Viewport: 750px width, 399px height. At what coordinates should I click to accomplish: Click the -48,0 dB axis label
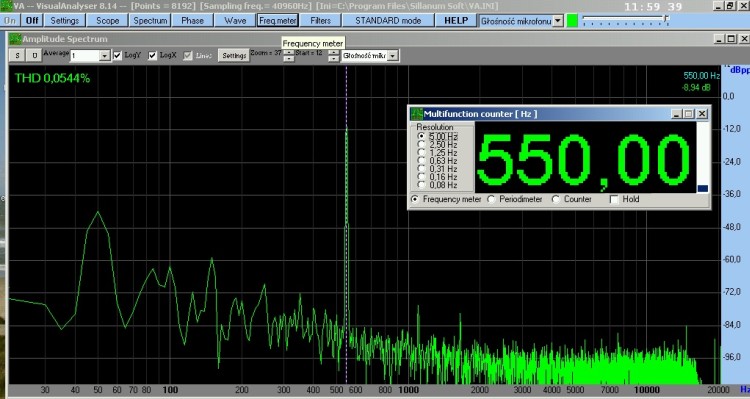coord(731,227)
